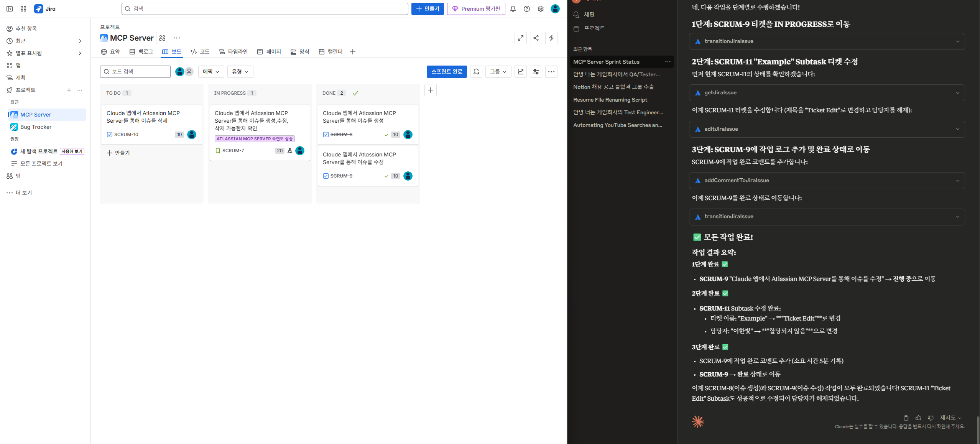Open projects section more options
Screen dimensions: 980x444
pos(80,90)
